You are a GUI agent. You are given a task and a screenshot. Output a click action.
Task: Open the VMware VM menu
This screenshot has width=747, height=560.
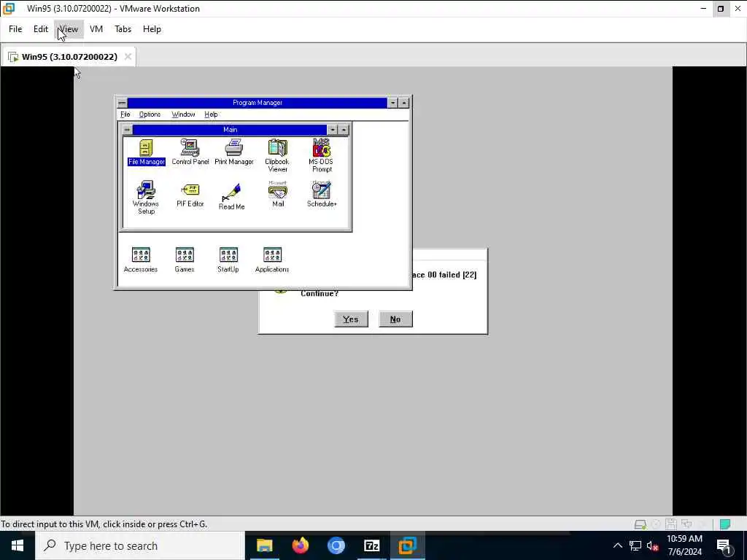click(x=96, y=29)
